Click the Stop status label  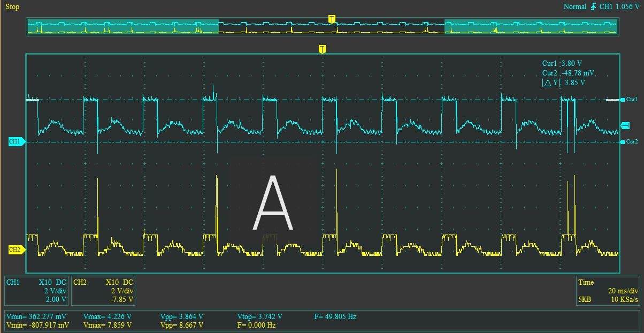[12, 7]
